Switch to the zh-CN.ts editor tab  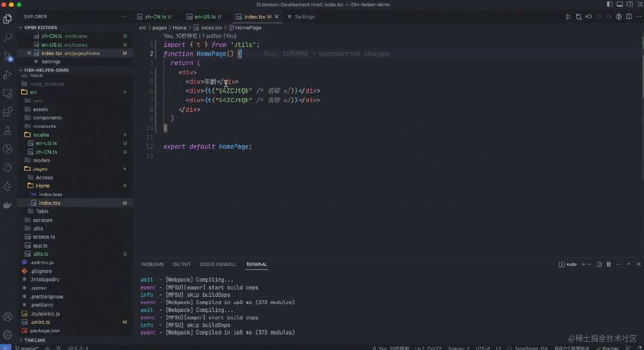(154, 17)
